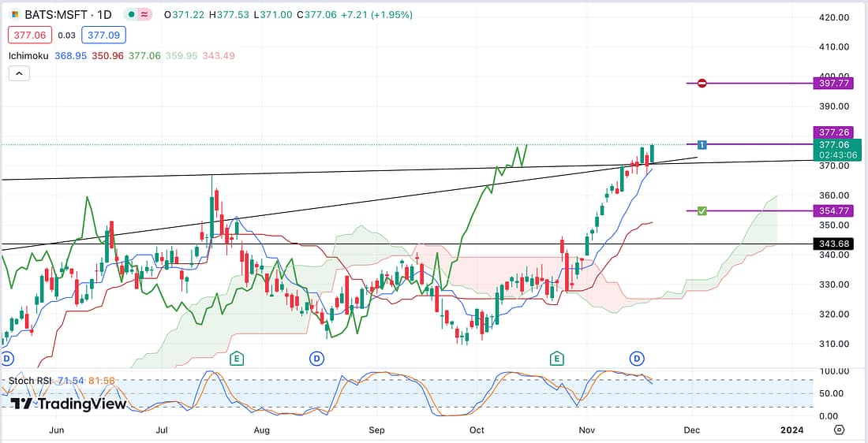Open chart settings gear at bottom right
868x443 pixels.
click(839, 430)
